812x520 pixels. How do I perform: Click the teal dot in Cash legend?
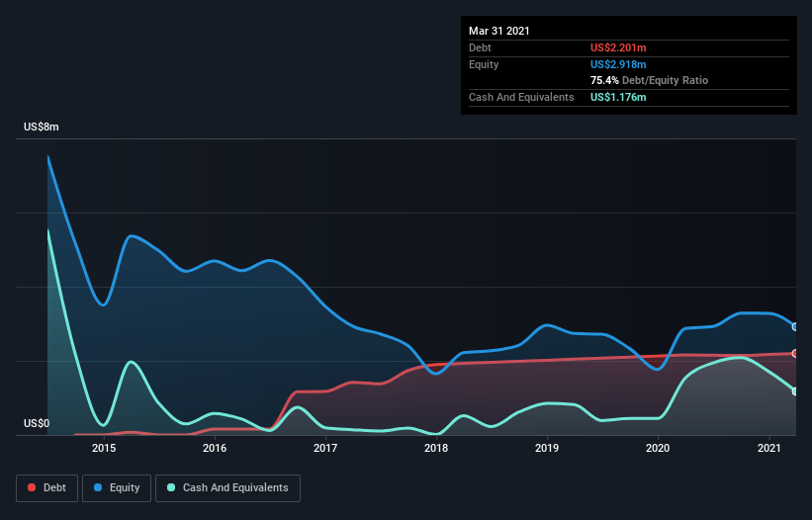click(171, 488)
